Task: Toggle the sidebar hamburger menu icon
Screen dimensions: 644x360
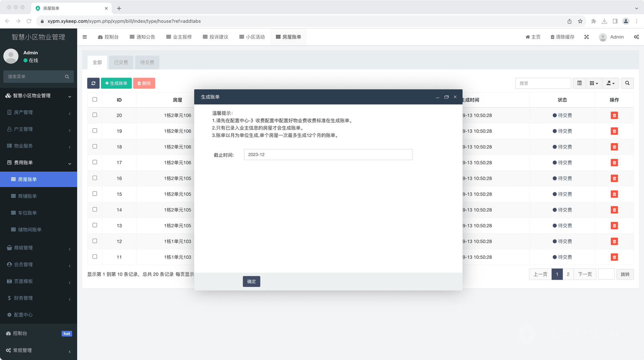Action: (x=84, y=37)
